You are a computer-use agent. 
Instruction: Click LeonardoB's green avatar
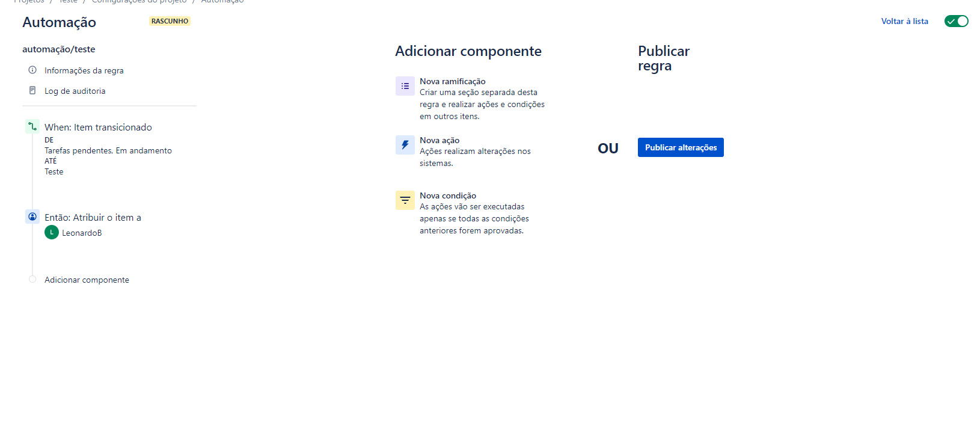click(x=52, y=232)
